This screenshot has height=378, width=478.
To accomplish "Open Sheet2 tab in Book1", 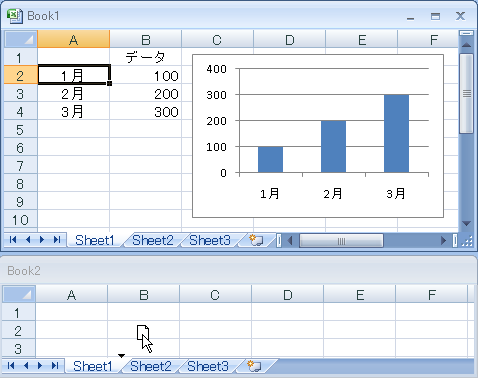I will click(x=153, y=240).
